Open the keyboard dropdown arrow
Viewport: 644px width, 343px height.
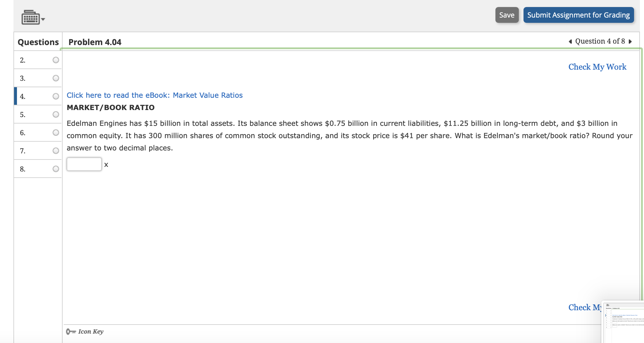[x=43, y=19]
